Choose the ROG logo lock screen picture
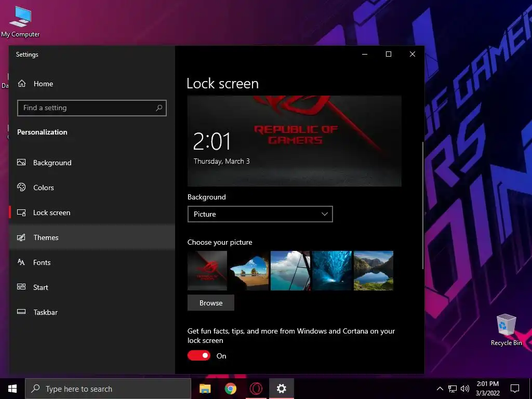The height and width of the screenshot is (399, 532). pos(207,270)
